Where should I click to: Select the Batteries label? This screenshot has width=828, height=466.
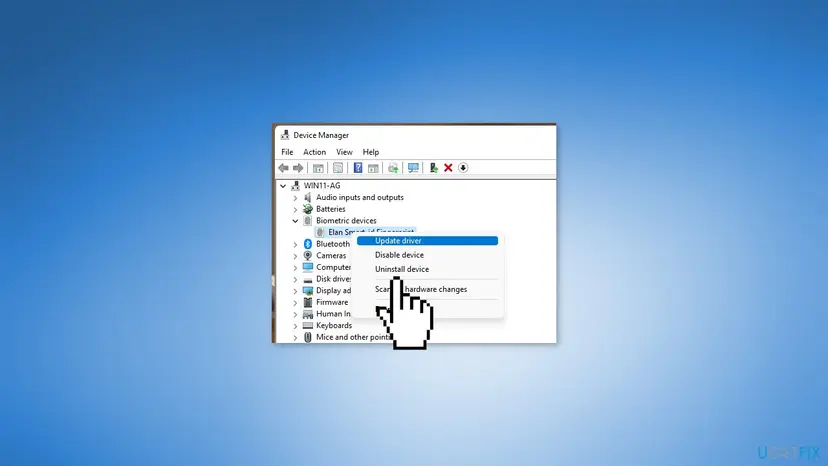pos(331,209)
